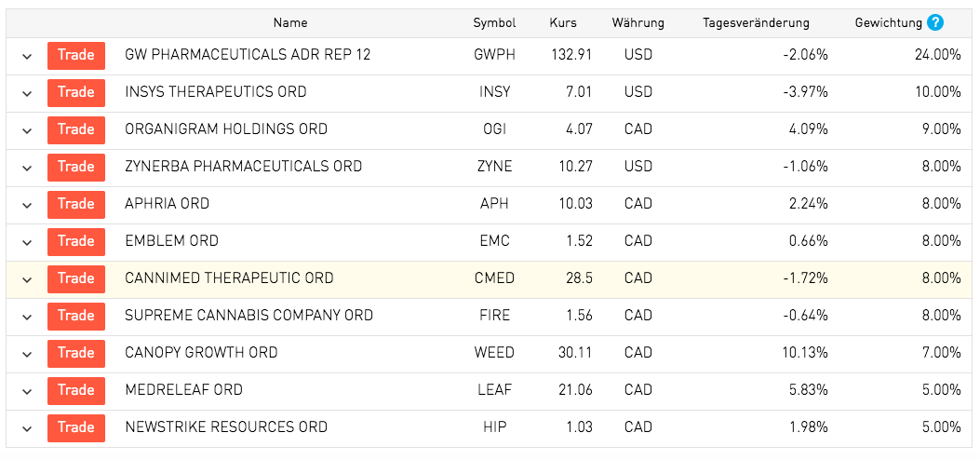Expand the SUPREME CANNABIS COMPANY ORD row chevron
The width and height of the screenshot is (980, 460).
coord(27,317)
